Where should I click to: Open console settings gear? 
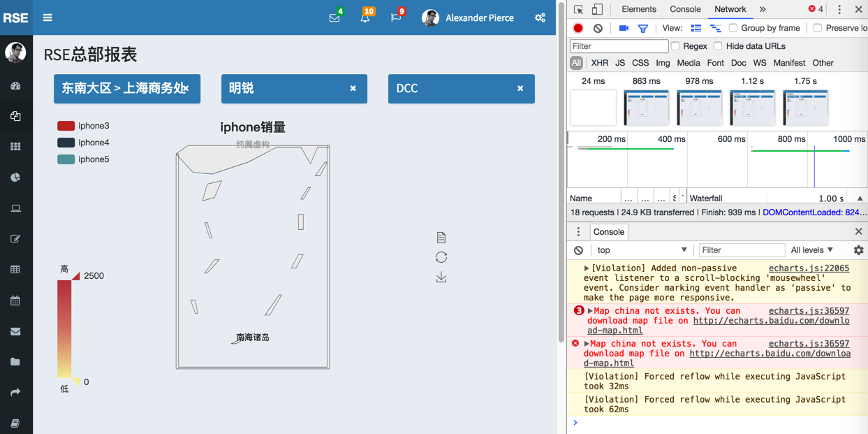click(x=858, y=250)
